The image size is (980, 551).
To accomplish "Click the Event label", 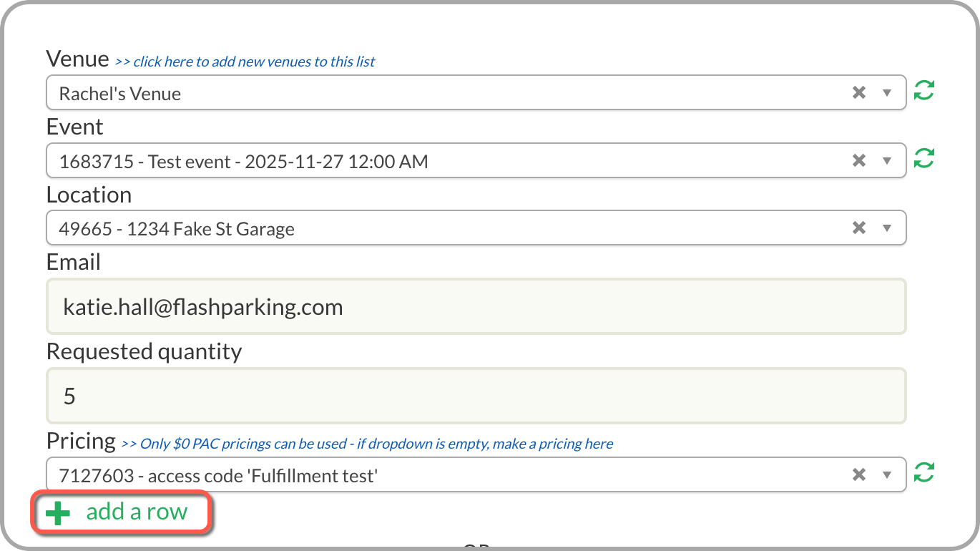I will point(75,127).
